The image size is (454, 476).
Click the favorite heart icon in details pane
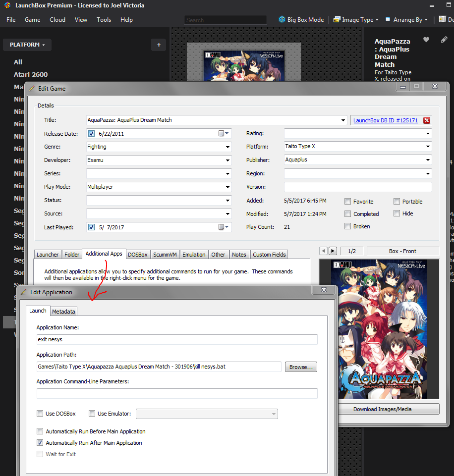pos(426,40)
